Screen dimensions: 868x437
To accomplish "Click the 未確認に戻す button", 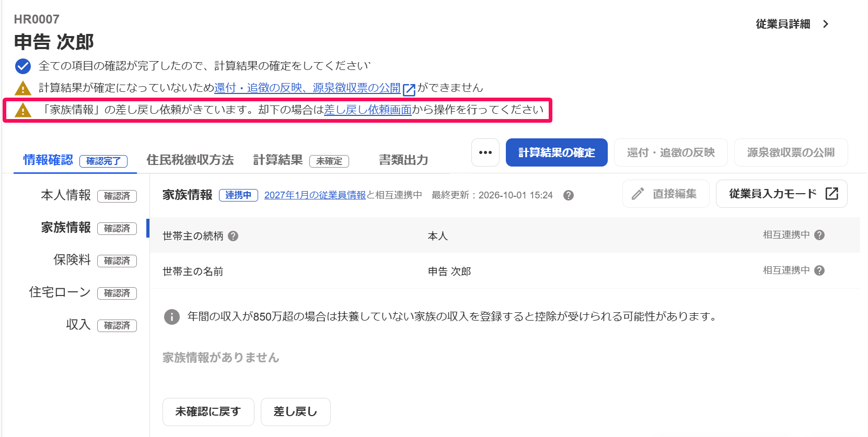I will coord(209,412).
